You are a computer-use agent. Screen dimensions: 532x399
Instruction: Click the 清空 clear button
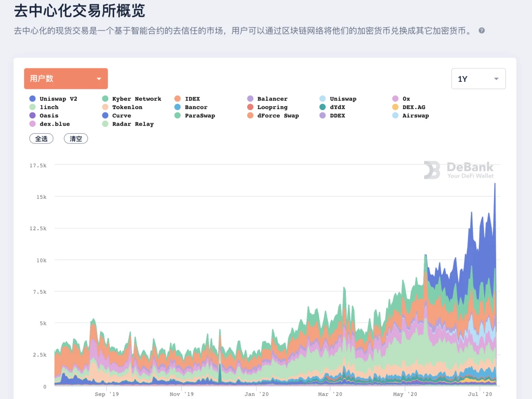pyautogui.click(x=76, y=139)
